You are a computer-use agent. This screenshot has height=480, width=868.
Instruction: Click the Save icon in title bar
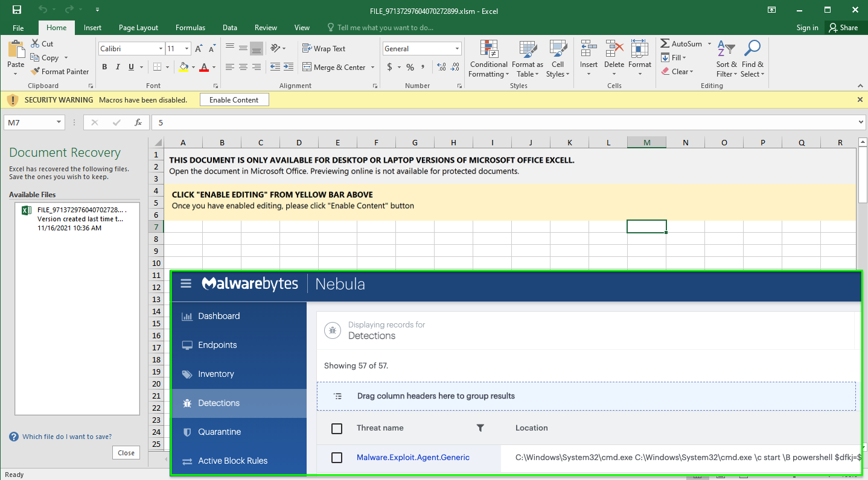17,10
